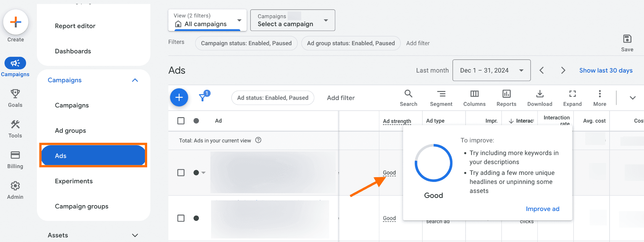Click first row's Good ad strength
The image size is (644, 242).
pos(389,173)
